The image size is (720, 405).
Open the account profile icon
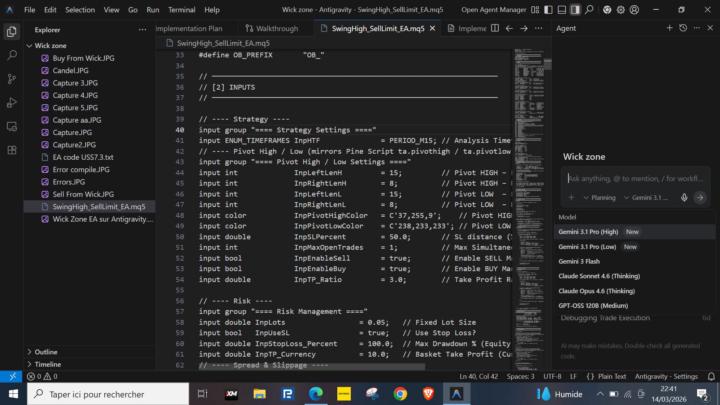coord(634,10)
